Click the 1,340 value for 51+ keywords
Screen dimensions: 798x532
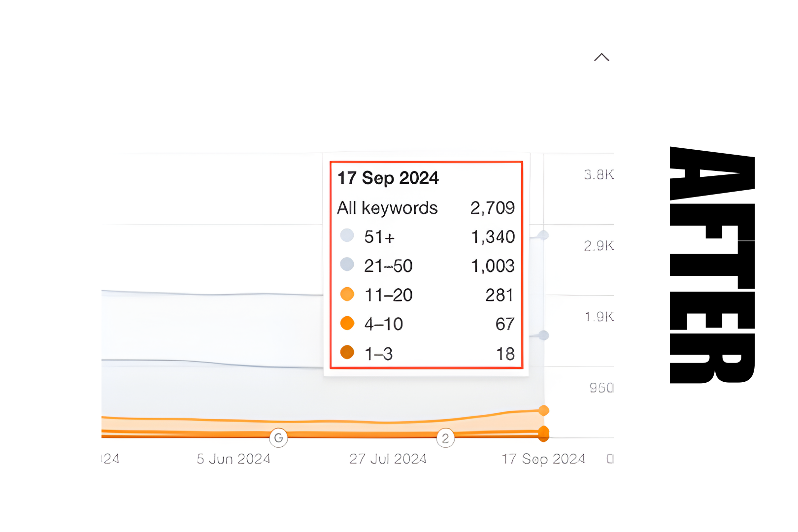(x=493, y=237)
